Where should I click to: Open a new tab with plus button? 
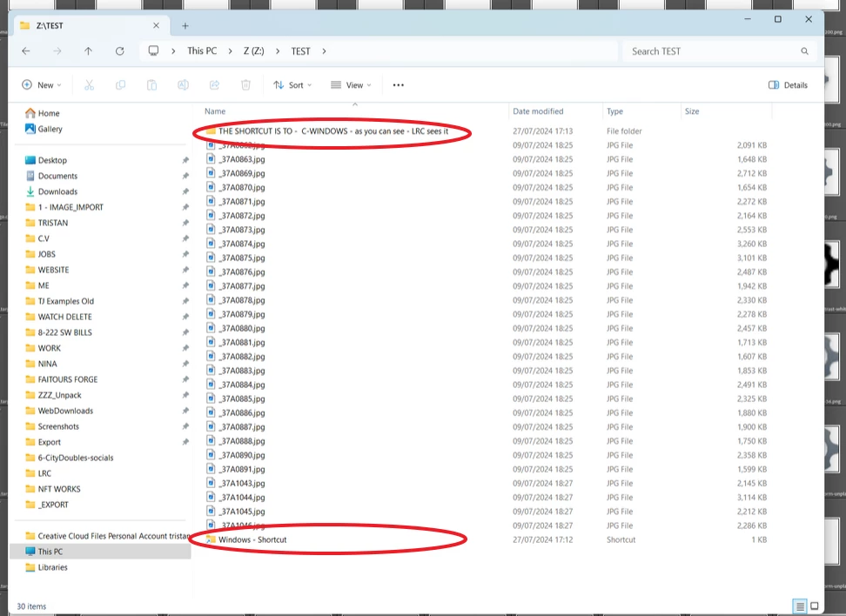coord(185,25)
